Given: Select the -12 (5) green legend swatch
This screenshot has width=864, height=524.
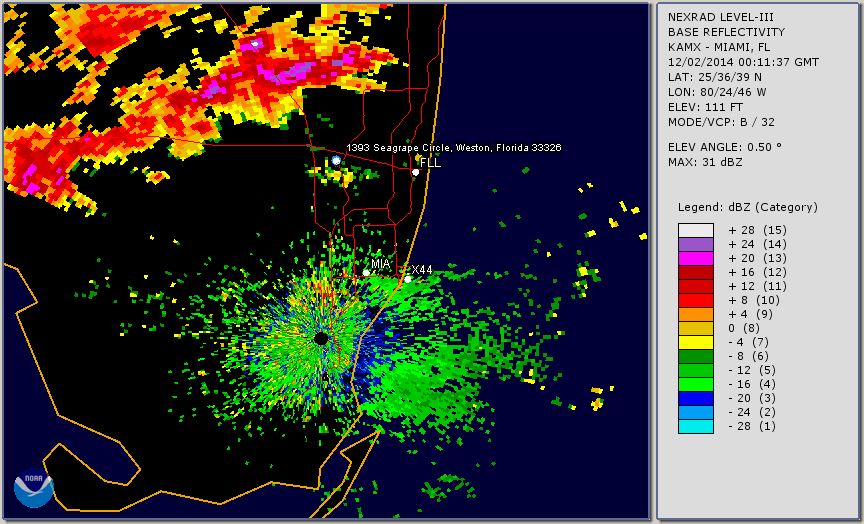Looking at the screenshot, I should click(696, 371).
